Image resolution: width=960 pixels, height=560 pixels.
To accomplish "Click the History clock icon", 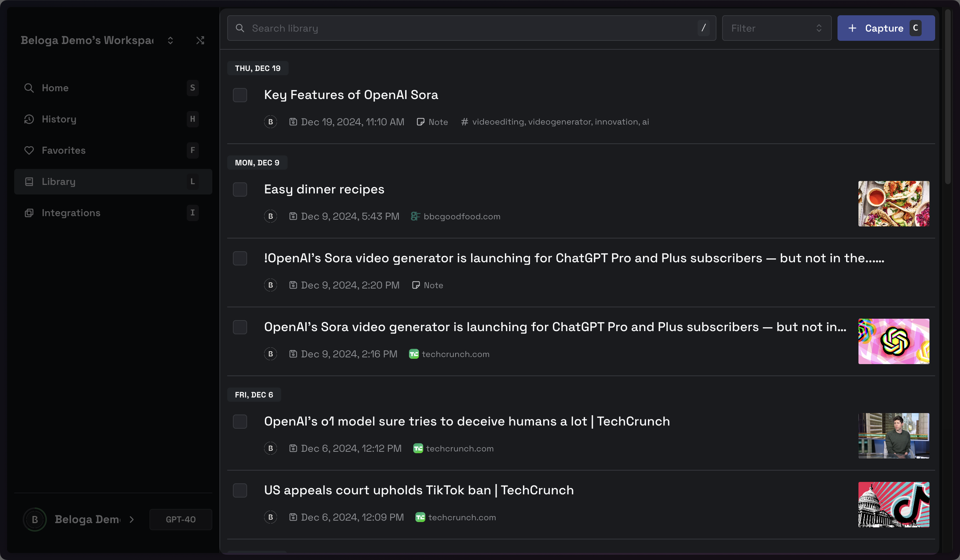I will click(x=29, y=119).
